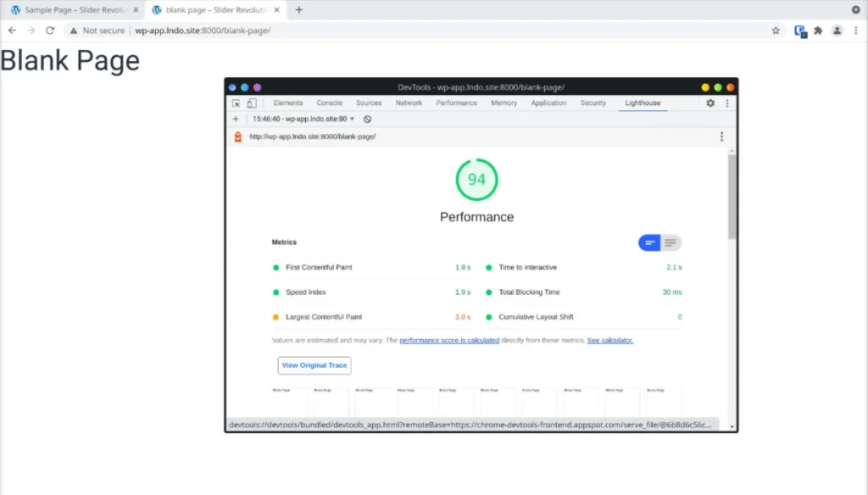Click the inspect element picker icon
Image resolution: width=868 pixels, height=495 pixels.
point(236,103)
